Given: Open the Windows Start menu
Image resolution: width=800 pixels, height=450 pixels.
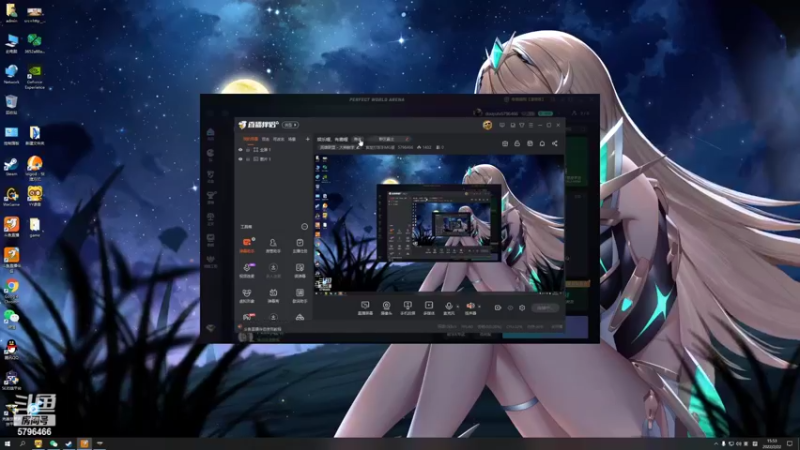Looking at the screenshot, I should 7,444.
